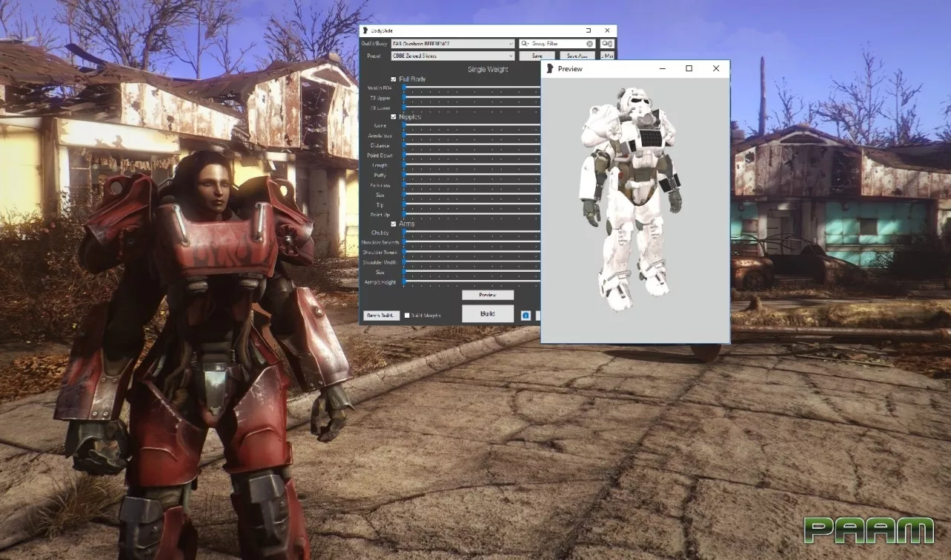Screen dimensions: 951x560
Task: Click the Save preset button
Action: [537, 56]
